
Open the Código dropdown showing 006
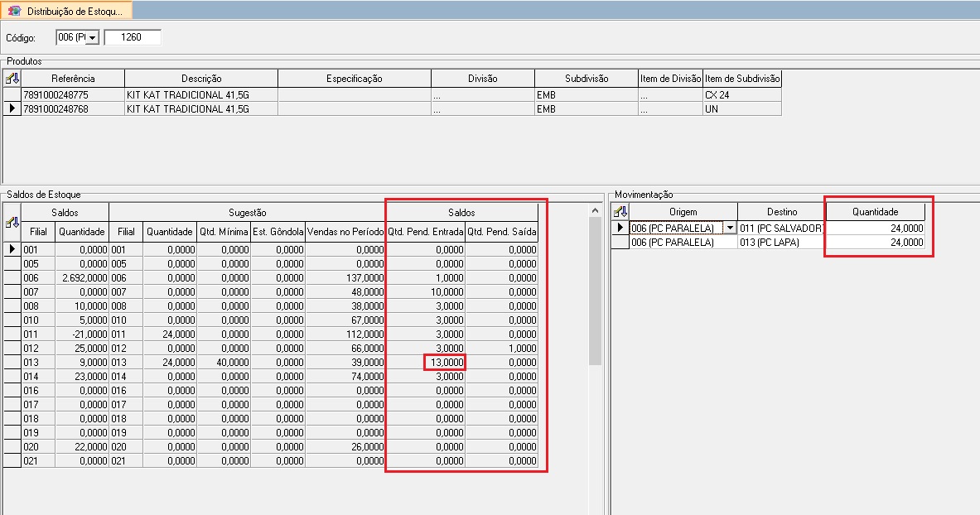pos(93,37)
